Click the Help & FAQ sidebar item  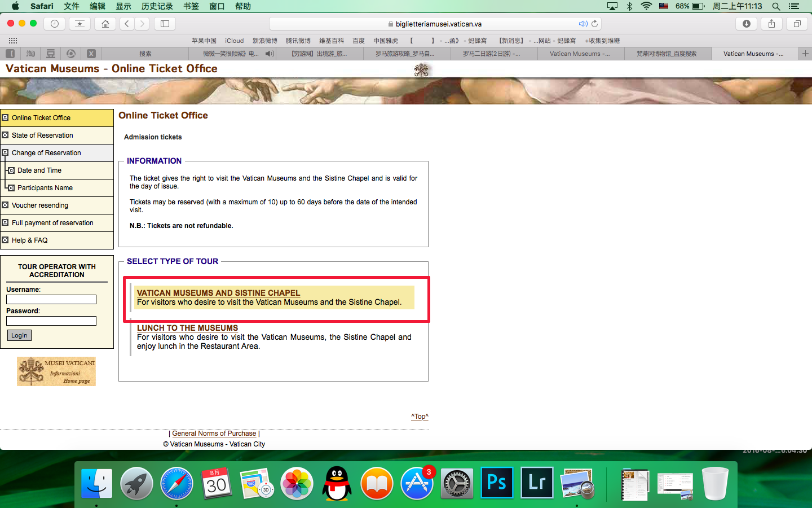click(29, 240)
